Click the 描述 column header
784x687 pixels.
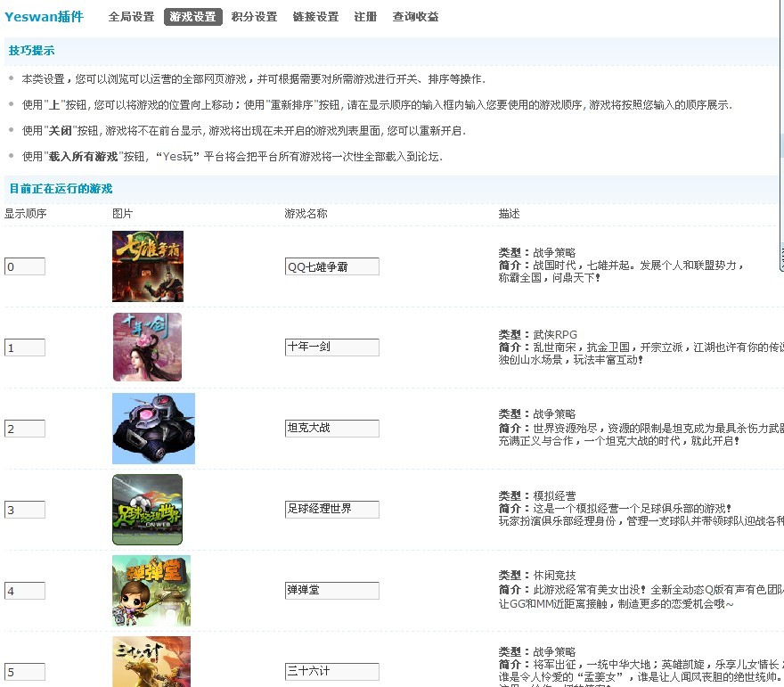pyautogui.click(x=509, y=214)
